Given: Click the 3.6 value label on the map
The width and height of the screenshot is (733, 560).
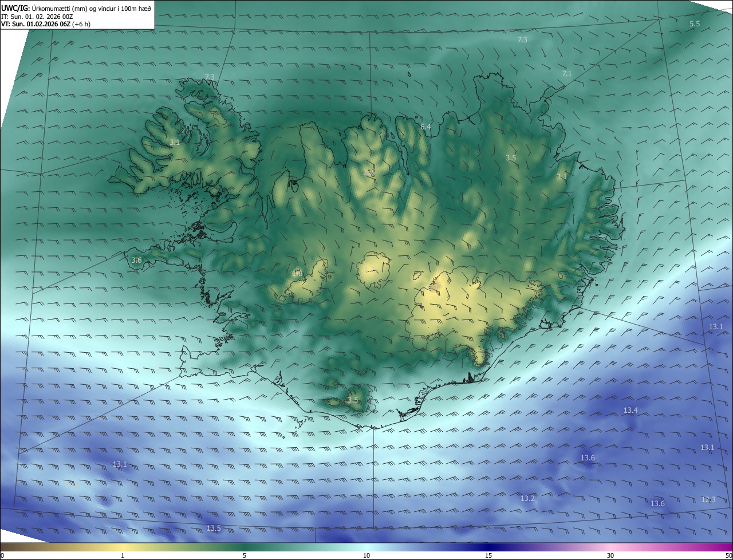Looking at the screenshot, I should coord(136,261).
